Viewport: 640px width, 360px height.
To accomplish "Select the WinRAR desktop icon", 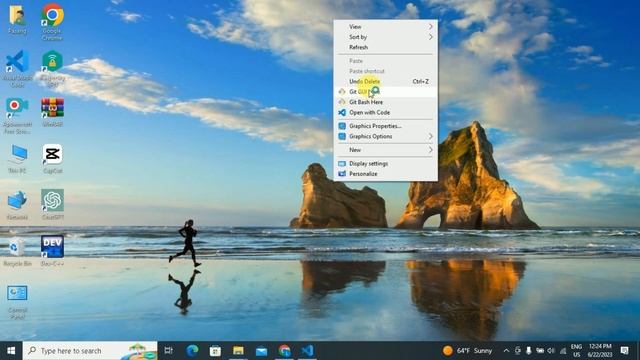I will [x=52, y=112].
